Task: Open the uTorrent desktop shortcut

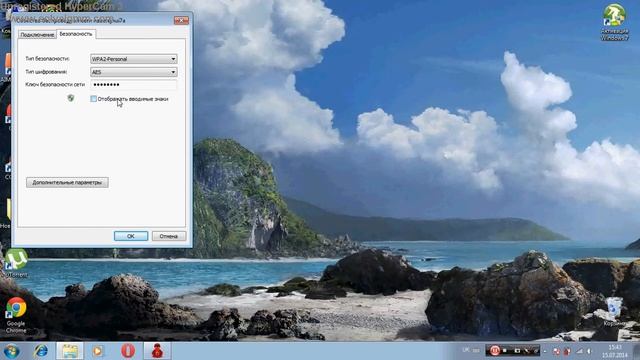Action: point(16,263)
